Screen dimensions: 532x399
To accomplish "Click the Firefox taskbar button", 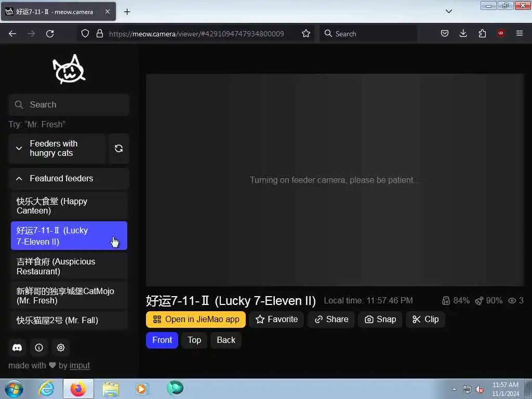I will point(78,389).
